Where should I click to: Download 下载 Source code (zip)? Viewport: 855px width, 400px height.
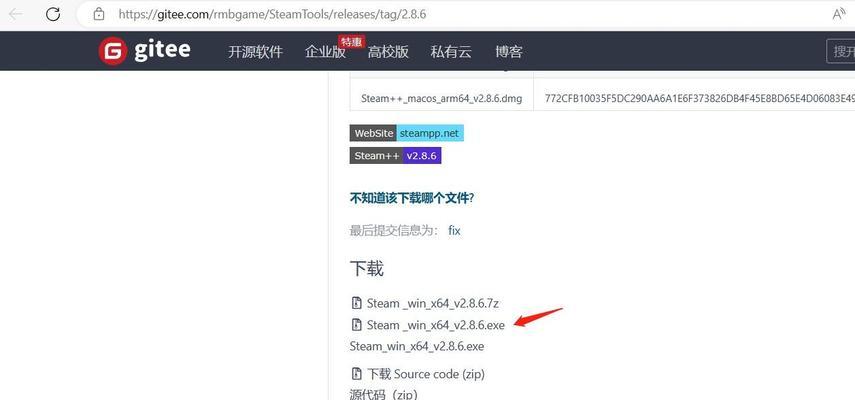coord(426,374)
